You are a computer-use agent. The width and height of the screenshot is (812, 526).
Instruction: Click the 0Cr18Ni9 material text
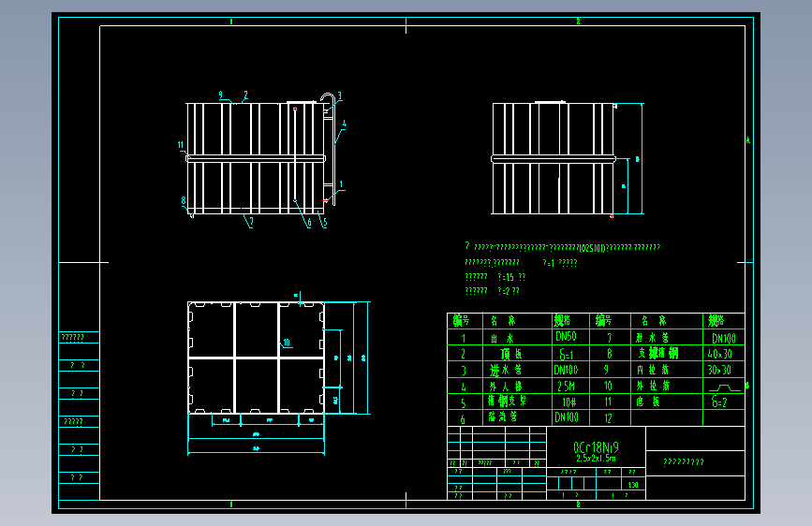point(596,447)
